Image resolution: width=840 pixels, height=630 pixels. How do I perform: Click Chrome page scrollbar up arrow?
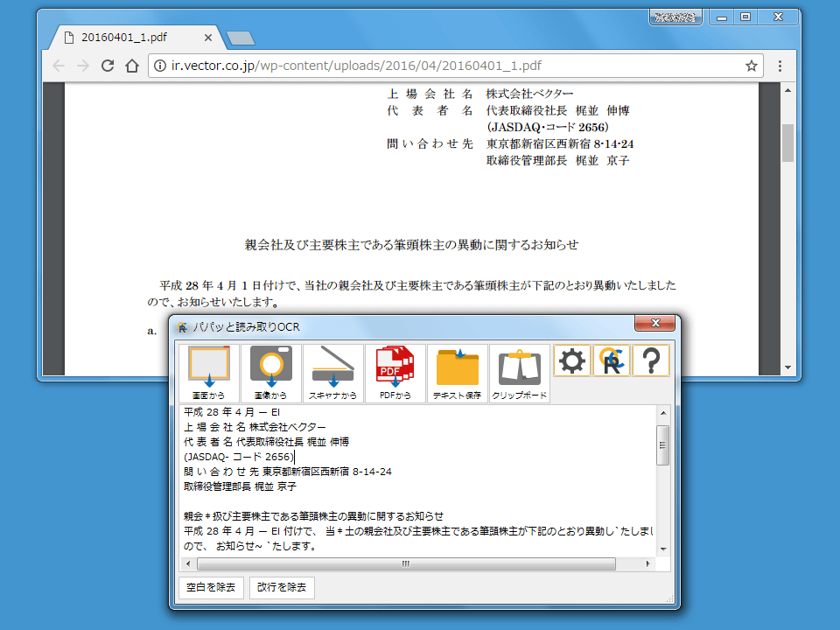pos(787,90)
